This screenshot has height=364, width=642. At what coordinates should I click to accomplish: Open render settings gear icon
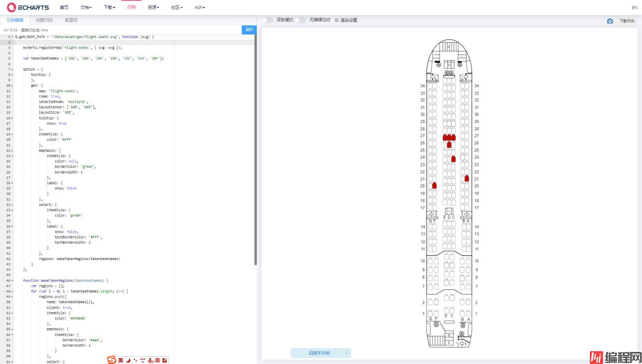point(337,20)
